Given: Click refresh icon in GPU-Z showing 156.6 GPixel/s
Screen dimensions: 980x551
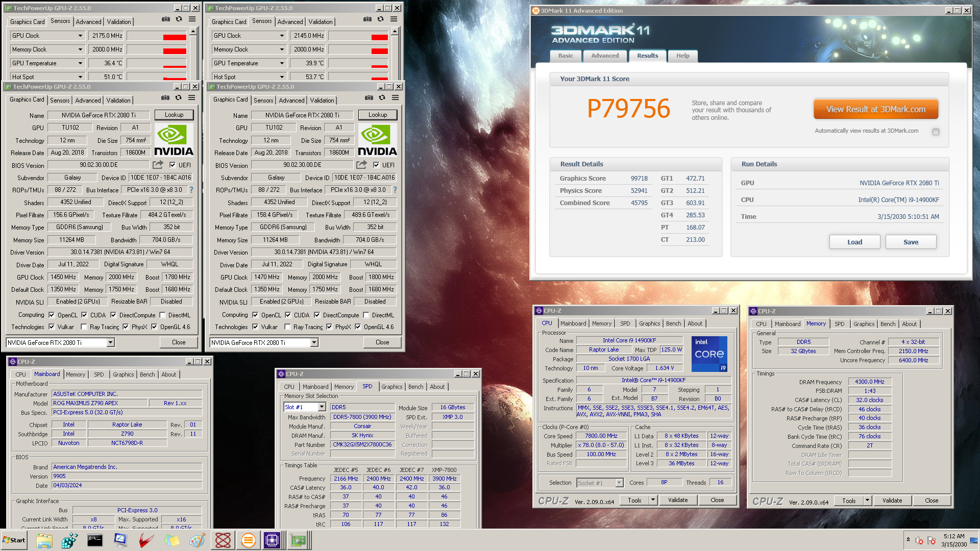Looking at the screenshot, I should click(x=178, y=97).
